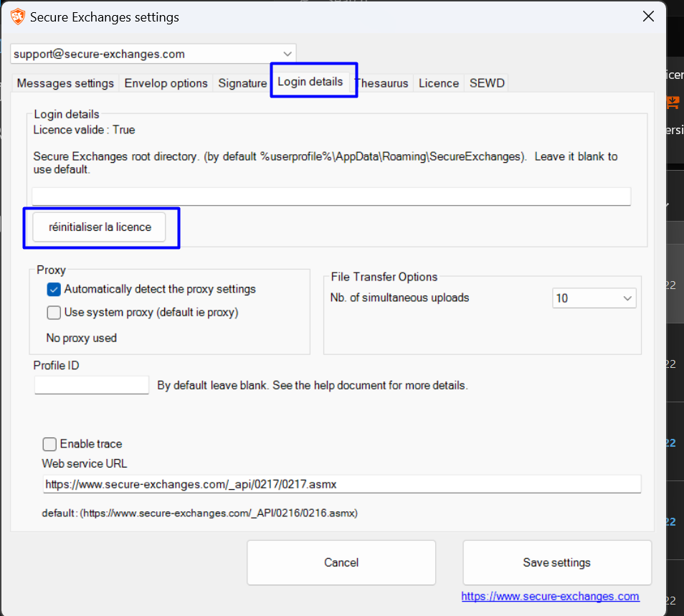Click the 'No proxy used' status text
Image resolution: width=684 pixels, height=616 pixels.
82,338
